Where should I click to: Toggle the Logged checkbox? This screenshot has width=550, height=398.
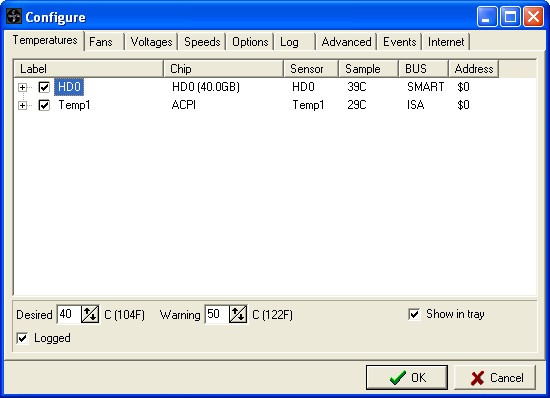(x=22, y=338)
